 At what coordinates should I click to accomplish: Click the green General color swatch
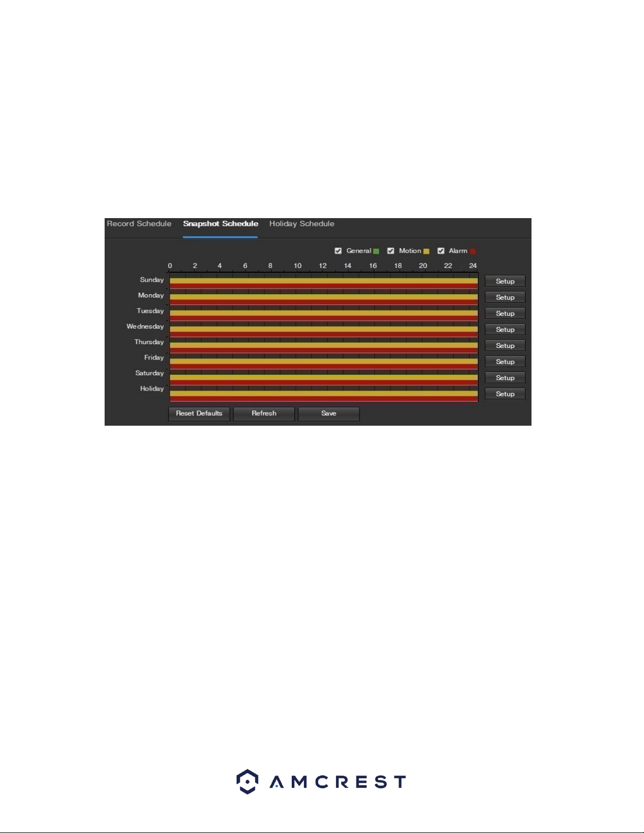click(x=376, y=251)
